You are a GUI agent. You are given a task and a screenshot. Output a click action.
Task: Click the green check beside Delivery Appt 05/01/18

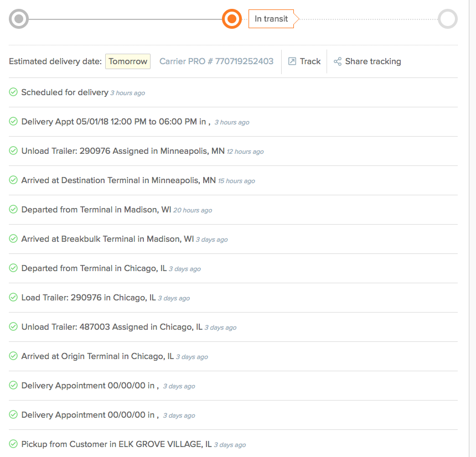click(13, 121)
